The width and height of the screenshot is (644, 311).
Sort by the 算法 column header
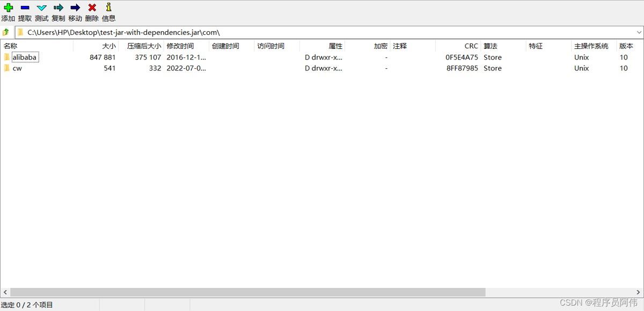click(491, 46)
